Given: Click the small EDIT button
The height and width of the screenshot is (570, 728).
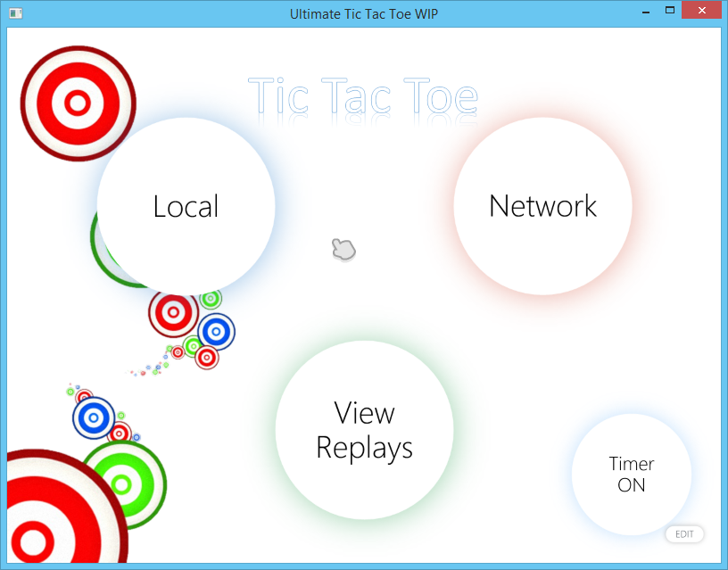Looking at the screenshot, I should (684, 534).
